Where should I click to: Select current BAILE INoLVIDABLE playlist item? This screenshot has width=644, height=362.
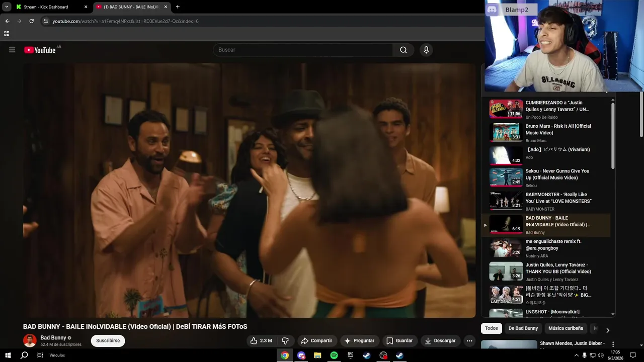tap(546, 225)
